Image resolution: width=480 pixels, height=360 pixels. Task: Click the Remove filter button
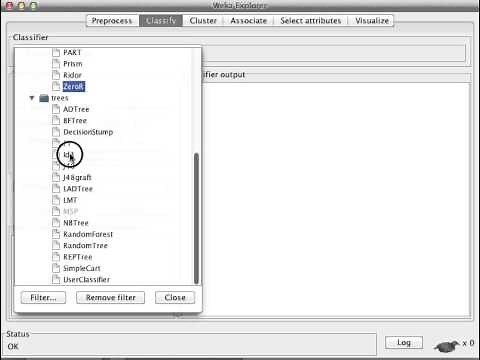[111, 297]
